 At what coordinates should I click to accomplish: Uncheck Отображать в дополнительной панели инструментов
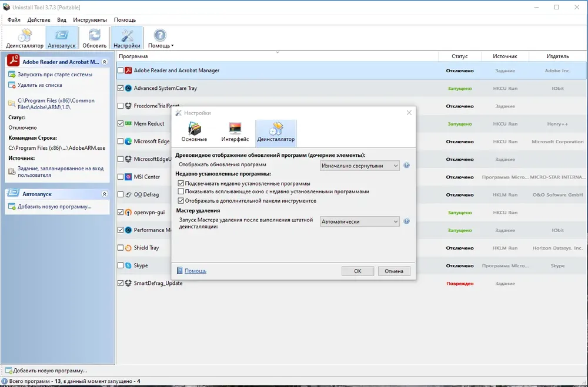(x=181, y=201)
